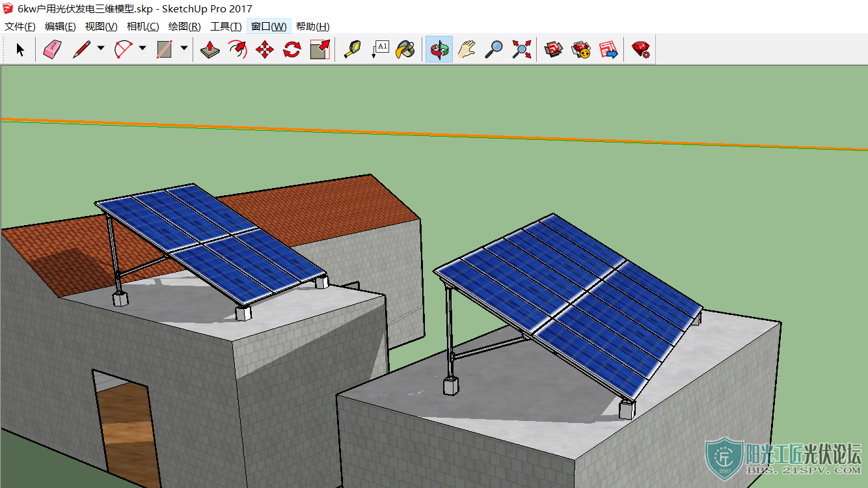The width and height of the screenshot is (868, 488).
Task: Open the Line tool dropdown arrow
Action: [x=100, y=48]
